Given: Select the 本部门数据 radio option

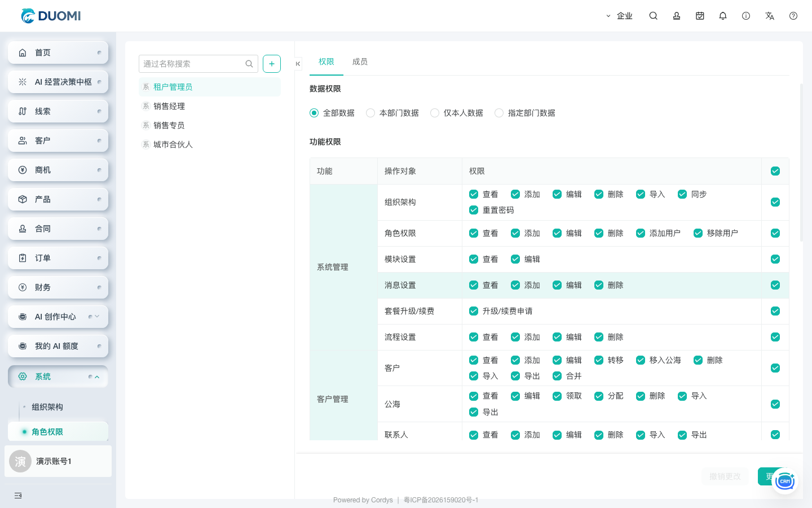Looking at the screenshot, I should point(370,113).
